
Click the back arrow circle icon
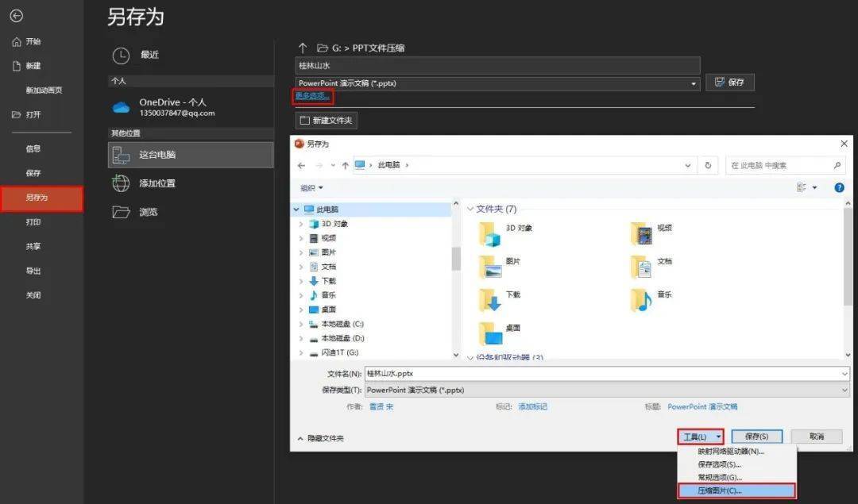click(x=17, y=17)
